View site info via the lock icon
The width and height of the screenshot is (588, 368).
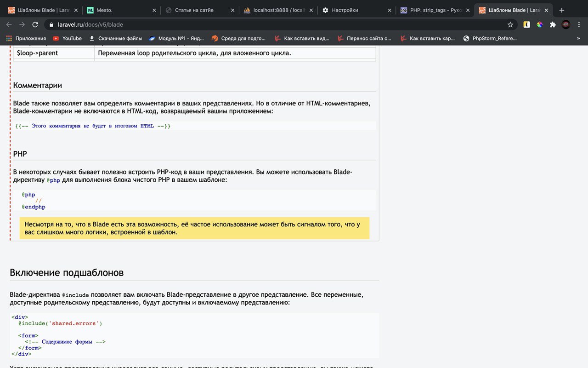[x=52, y=24]
